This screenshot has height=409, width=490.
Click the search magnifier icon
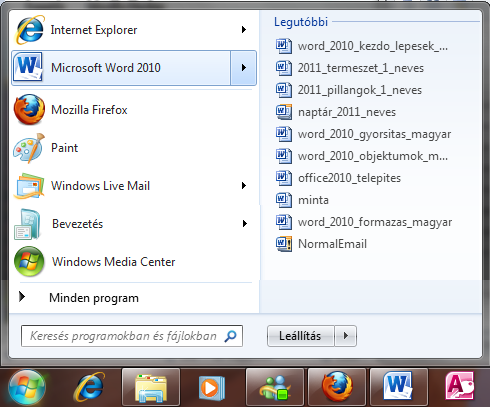point(231,336)
